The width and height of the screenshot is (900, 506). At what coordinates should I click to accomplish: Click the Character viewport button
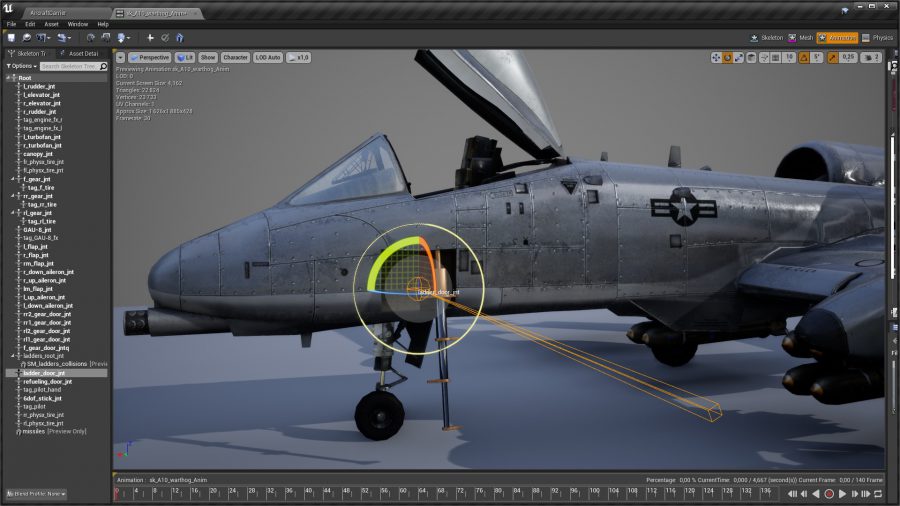point(235,57)
